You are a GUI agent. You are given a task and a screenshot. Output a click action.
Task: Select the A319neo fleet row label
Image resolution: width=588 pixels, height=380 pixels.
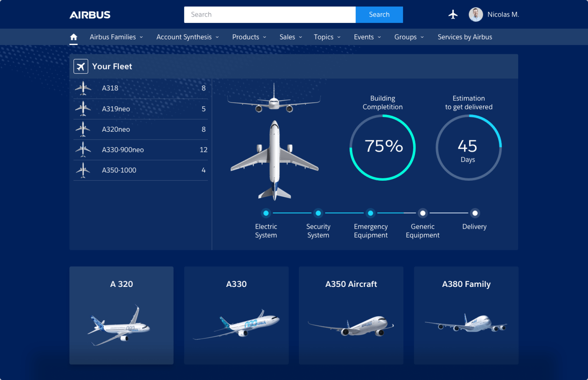click(116, 109)
